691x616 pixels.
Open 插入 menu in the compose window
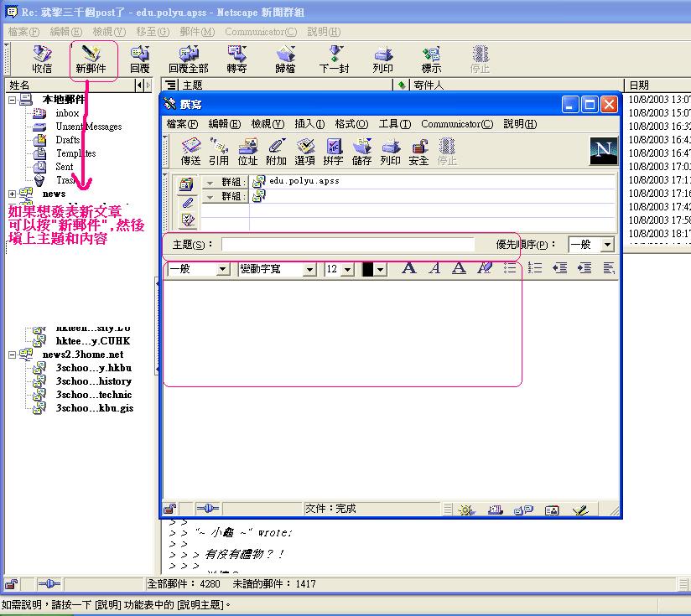point(309,124)
